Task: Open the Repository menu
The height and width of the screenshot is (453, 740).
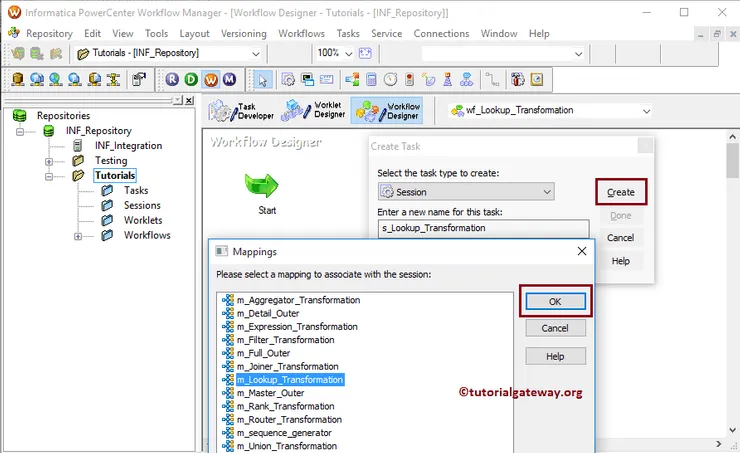Action: (x=49, y=34)
